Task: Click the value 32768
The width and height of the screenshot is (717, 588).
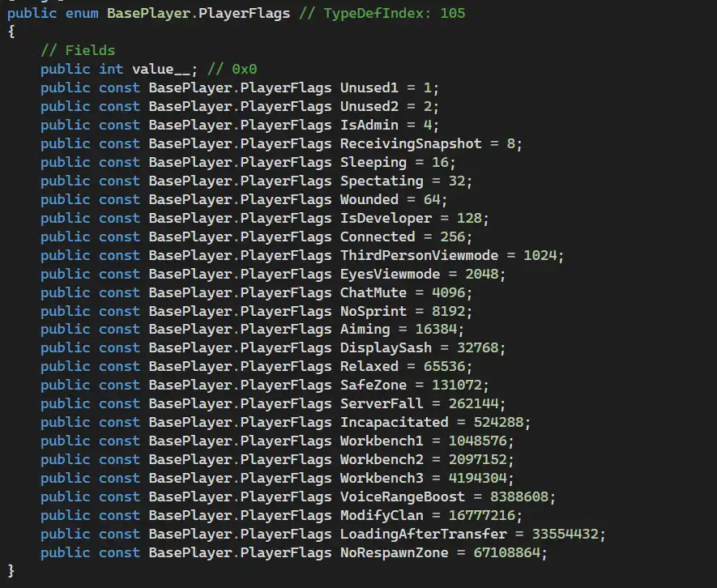Action: click(x=477, y=348)
